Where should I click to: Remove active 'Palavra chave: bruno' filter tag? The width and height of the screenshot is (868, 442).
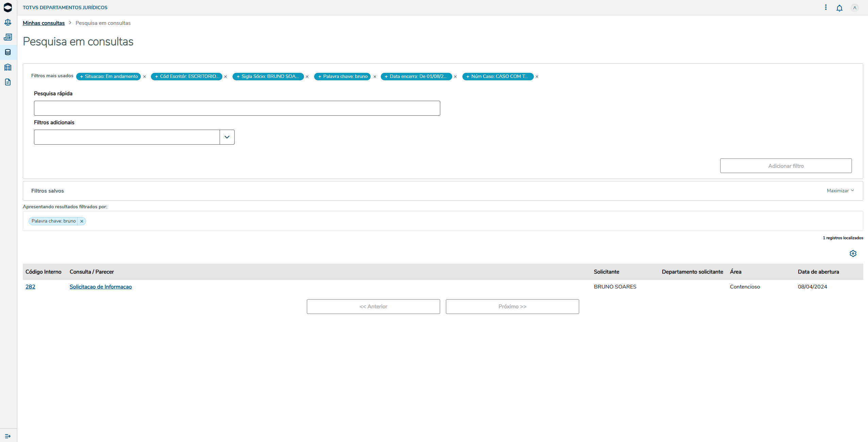click(82, 221)
